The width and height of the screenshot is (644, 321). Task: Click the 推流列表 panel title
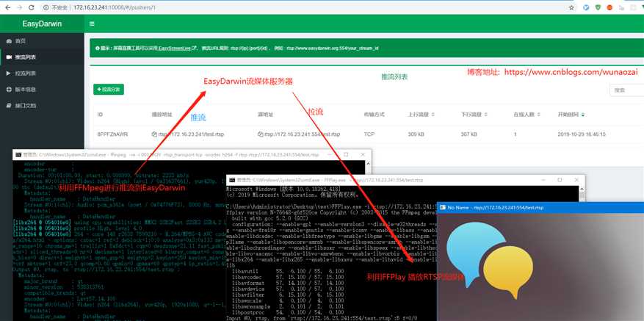click(394, 77)
